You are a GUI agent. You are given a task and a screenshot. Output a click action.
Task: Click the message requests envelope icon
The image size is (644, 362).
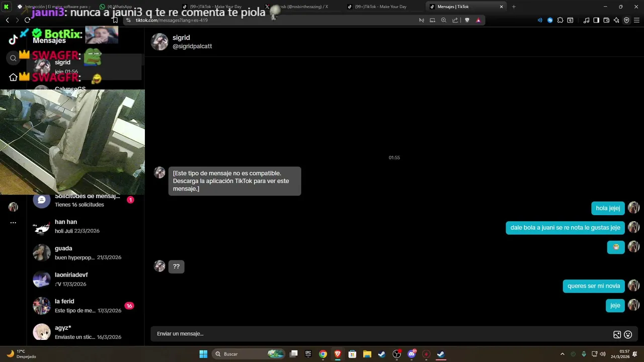pyautogui.click(x=42, y=200)
